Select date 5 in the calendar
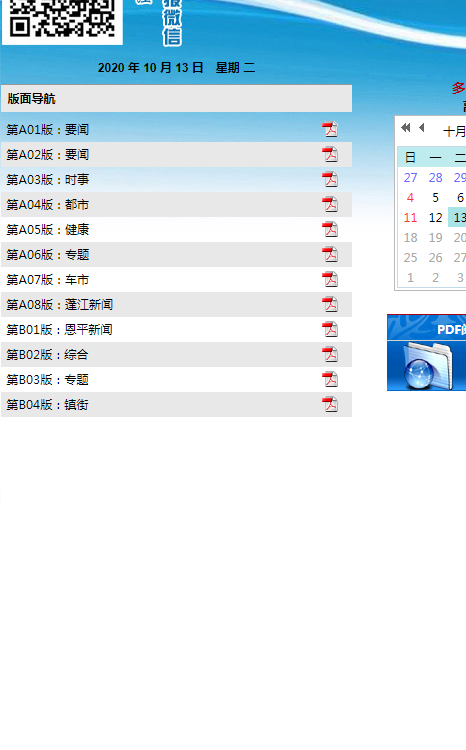This screenshot has height=750, width=466. [x=435, y=198]
